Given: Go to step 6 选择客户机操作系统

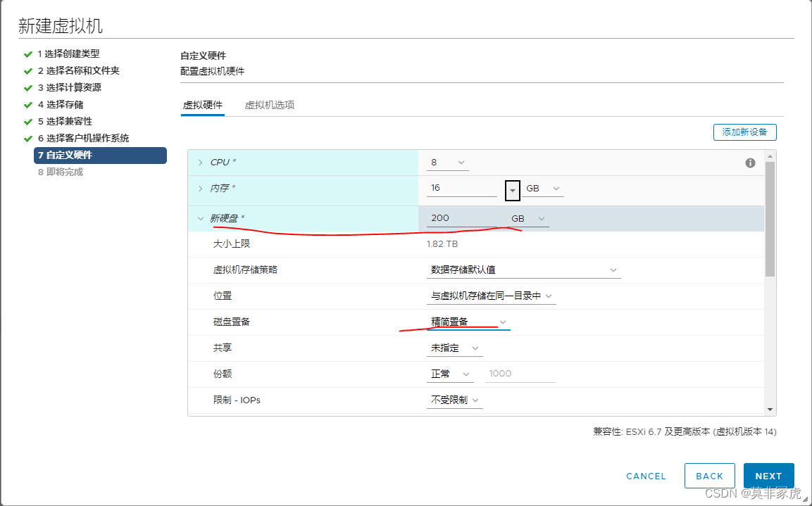Looking at the screenshot, I should pos(83,138).
